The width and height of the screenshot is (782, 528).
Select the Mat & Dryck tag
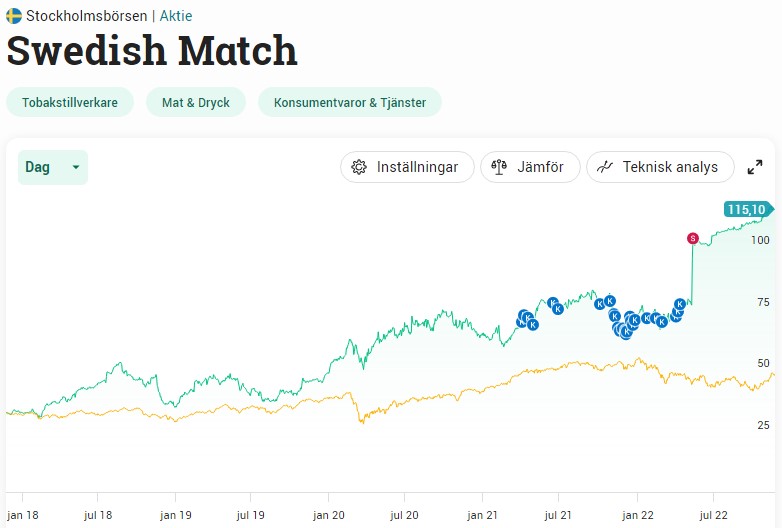[x=196, y=102]
